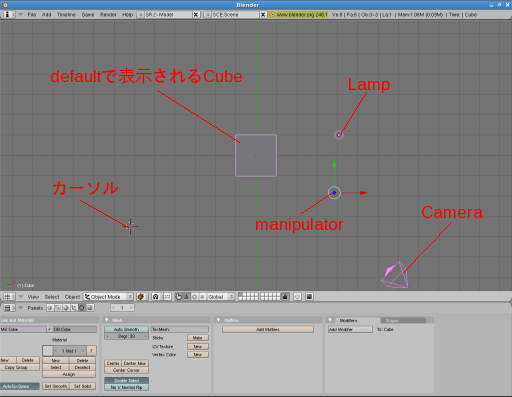Click the OpenGL render image icon
512x397 pixels.
pos(309,297)
